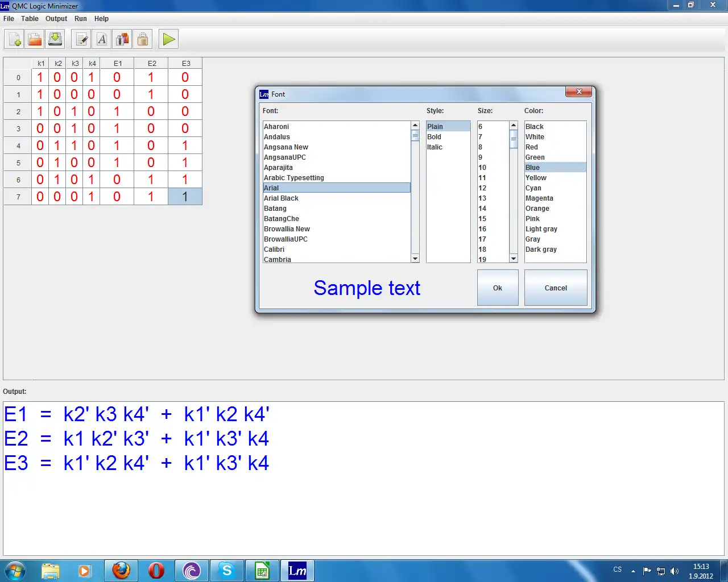This screenshot has height=582, width=728.
Task: Choose Magenta in the color list
Action: pos(555,198)
